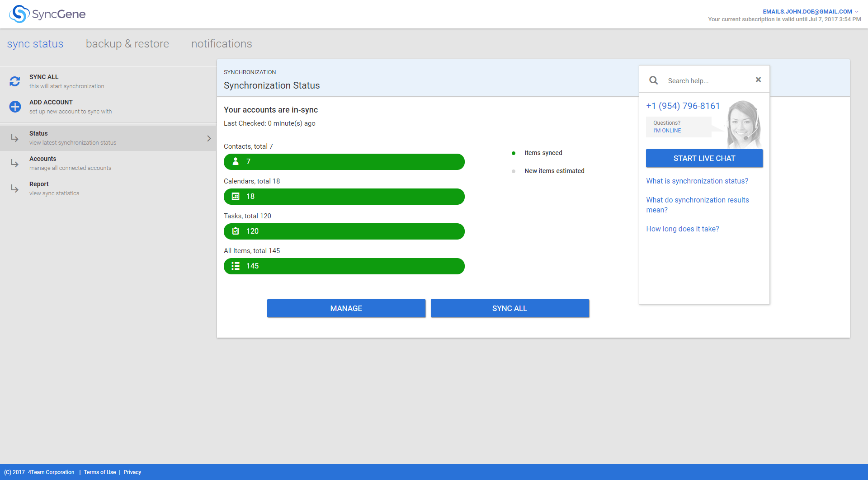Open 'What is synchronization status?' help link
The image size is (868, 480).
click(x=697, y=181)
